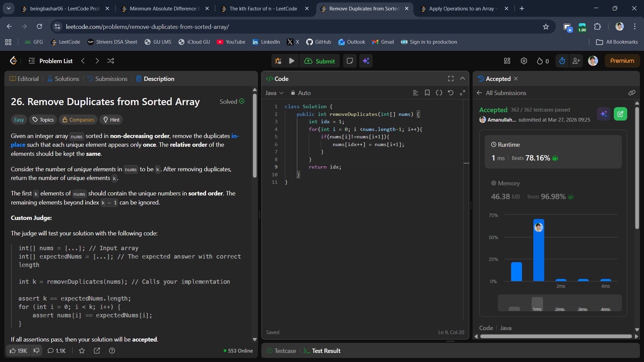The image size is (644, 362).
Task: Pick a random problem with shuffle icon
Action: (111, 61)
